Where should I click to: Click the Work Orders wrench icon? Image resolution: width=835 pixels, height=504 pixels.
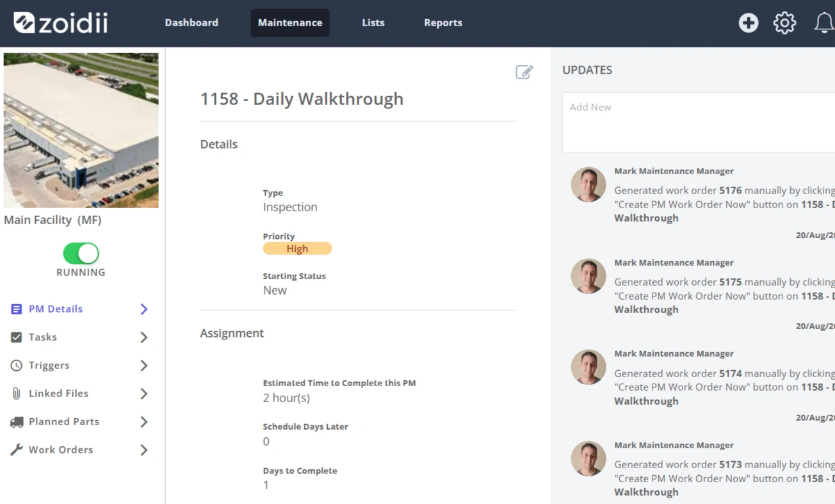(x=17, y=450)
